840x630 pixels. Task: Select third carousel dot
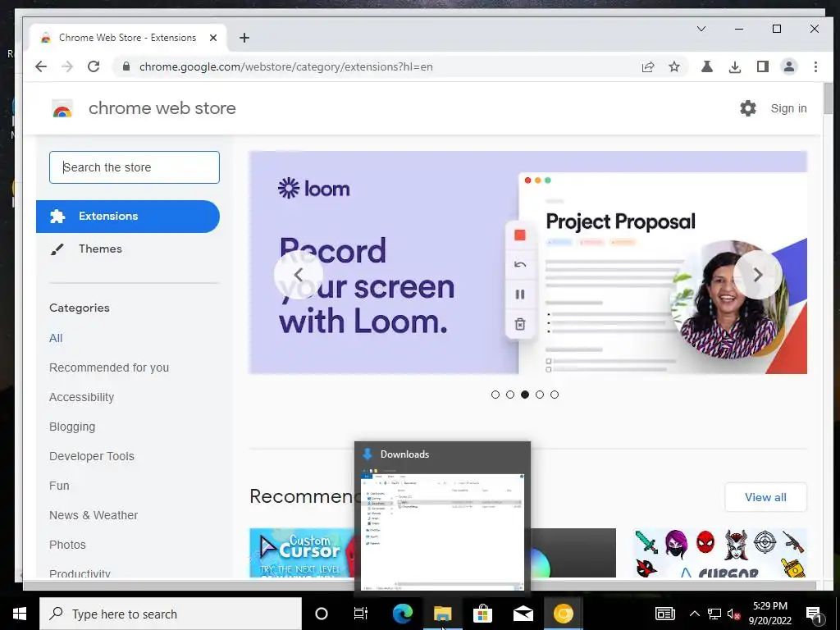click(x=525, y=395)
